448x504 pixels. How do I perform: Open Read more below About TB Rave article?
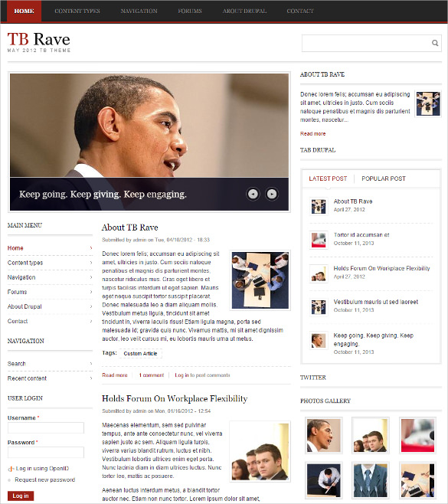point(115,375)
